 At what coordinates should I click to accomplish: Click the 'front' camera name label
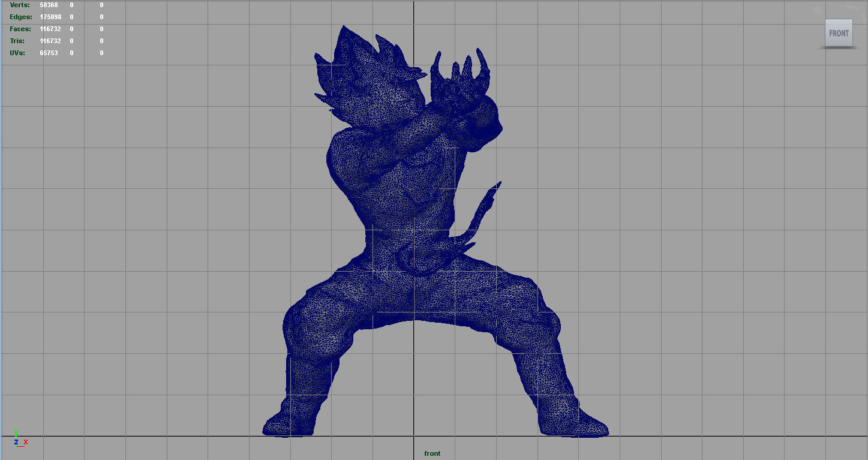pyautogui.click(x=432, y=453)
